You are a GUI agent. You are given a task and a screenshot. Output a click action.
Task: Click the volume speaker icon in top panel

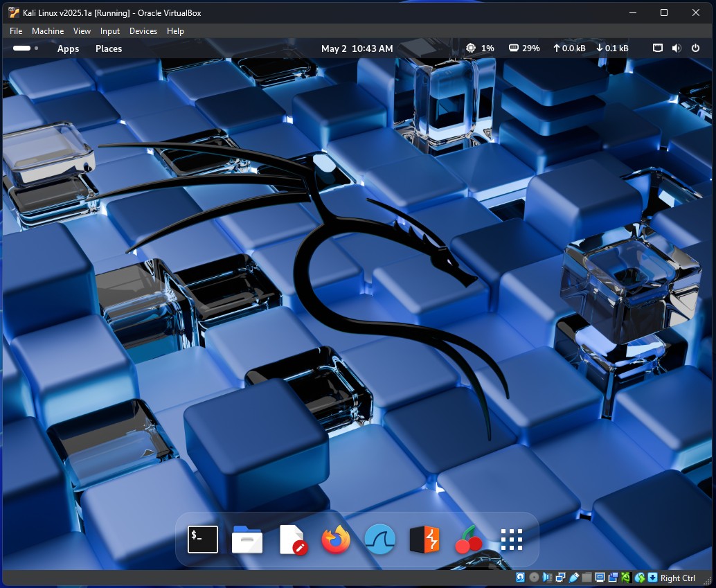pyautogui.click(x=677, y=48)
